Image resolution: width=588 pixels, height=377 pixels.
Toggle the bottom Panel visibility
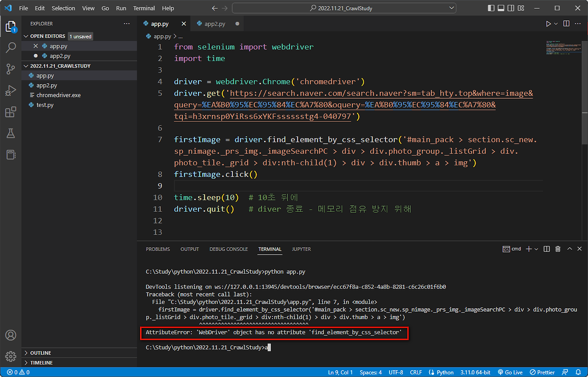coord(501,8)
